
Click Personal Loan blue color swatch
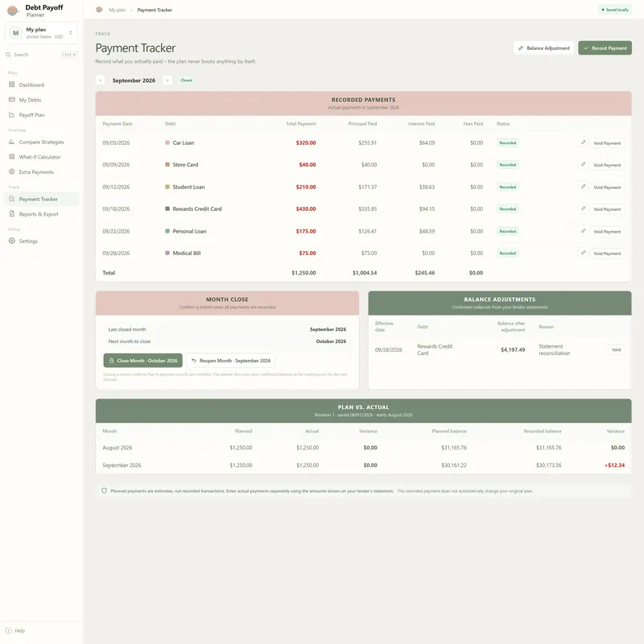pos(167,231)
